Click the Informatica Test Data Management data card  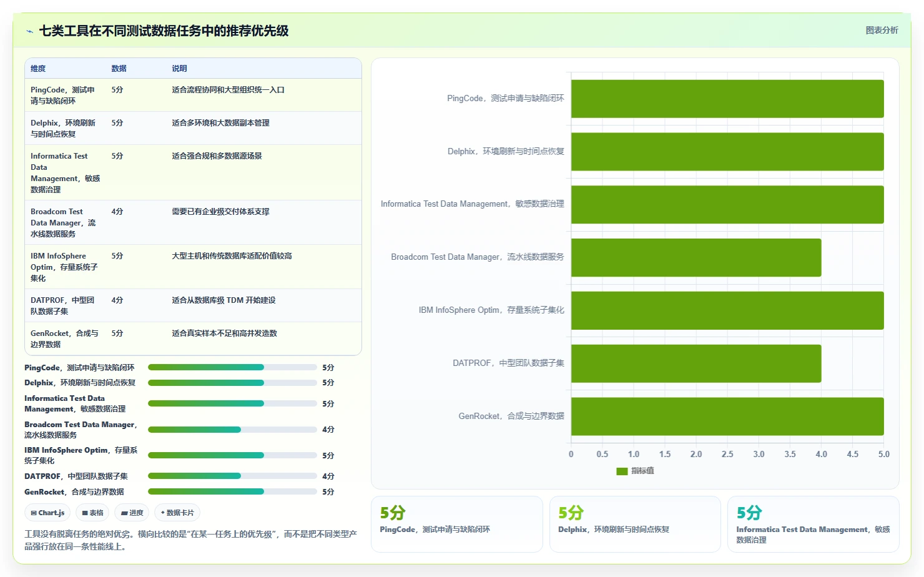tap(813, 524)
